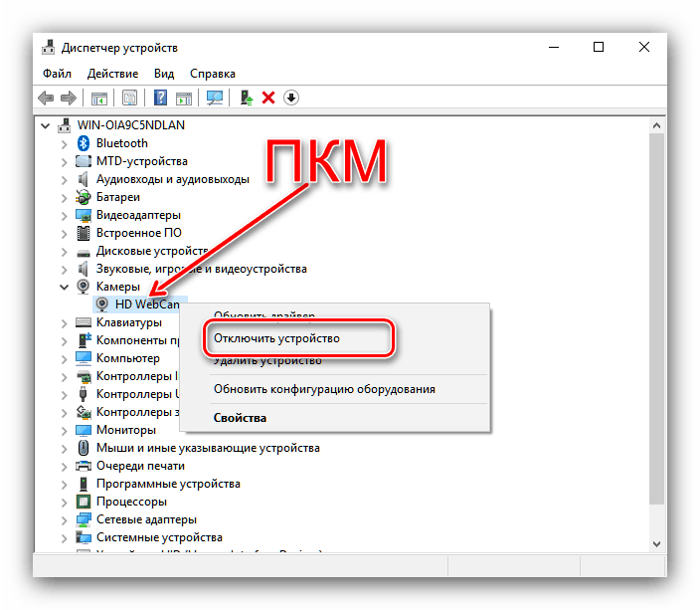Image resolution: width=700 pixels, height=610 pixels.
Task: Click the Камеры webcam category icon
Action: [84, 287]
